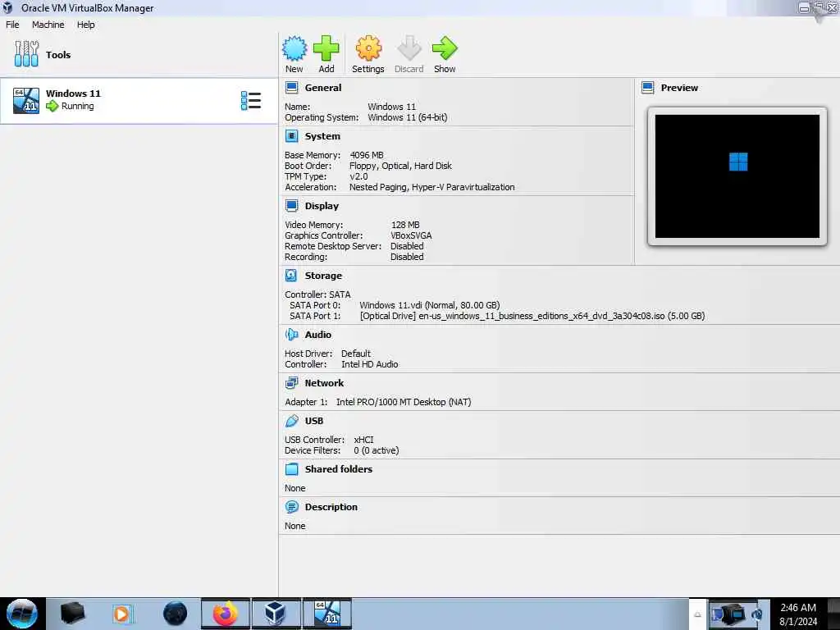Image resolution: width=840 pixels, height=630 pixels.
Task: Show hidden tray icons arrow
Action: click(x=697, y=614)
